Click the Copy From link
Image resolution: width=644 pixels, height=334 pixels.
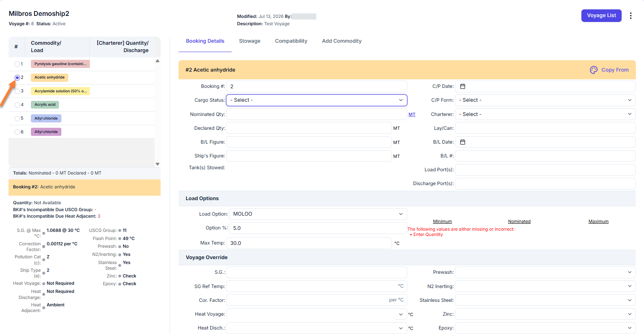(x=615, y=70)
